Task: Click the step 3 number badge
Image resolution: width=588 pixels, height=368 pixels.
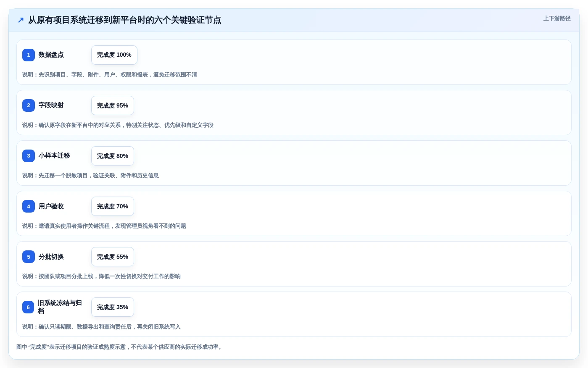Action: click(29, 156)
